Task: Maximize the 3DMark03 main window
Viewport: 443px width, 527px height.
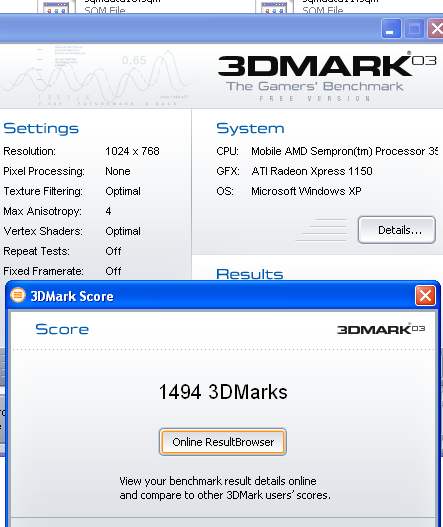Action: tap(414, 29)
